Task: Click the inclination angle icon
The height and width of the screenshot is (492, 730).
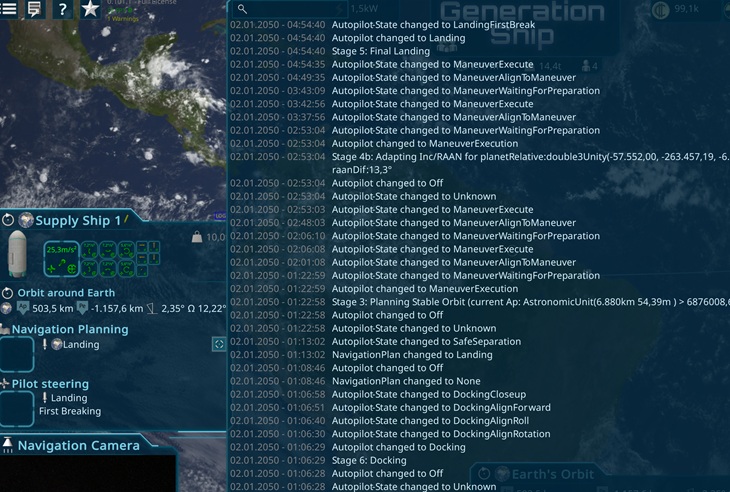Action: (152, 308)
